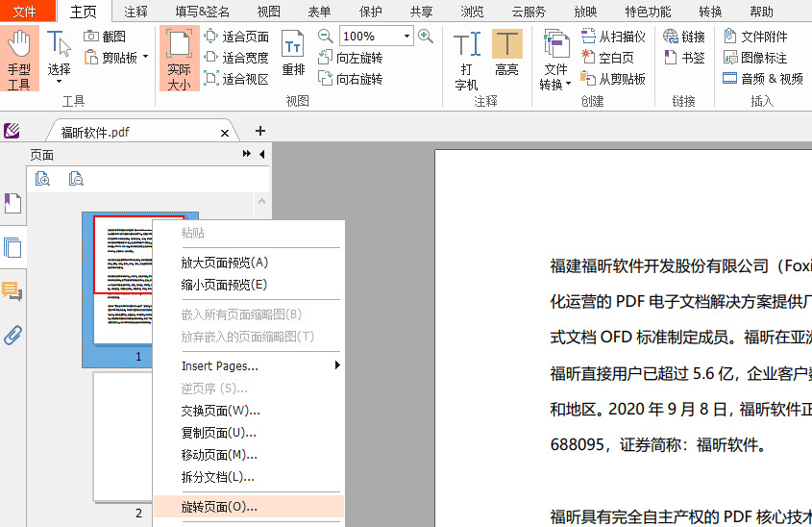Choose Rotate Pages (旋转页面) from context menu

219,506
